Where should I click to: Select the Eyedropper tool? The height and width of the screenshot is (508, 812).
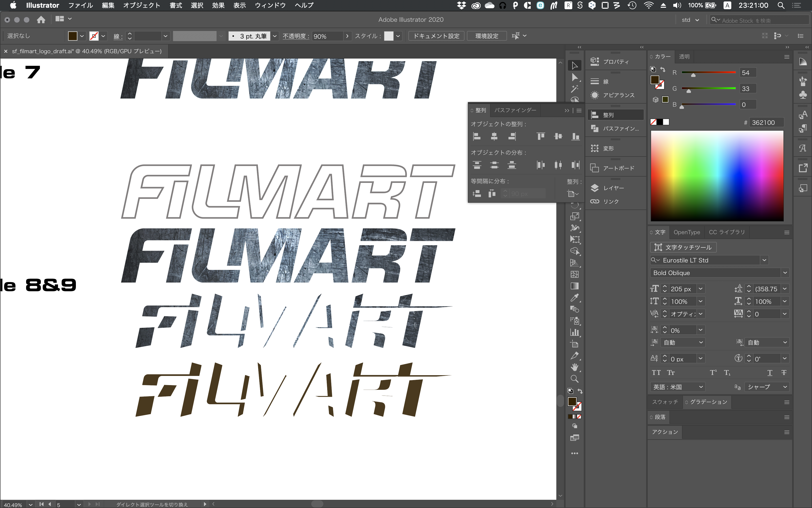point(574,298)
